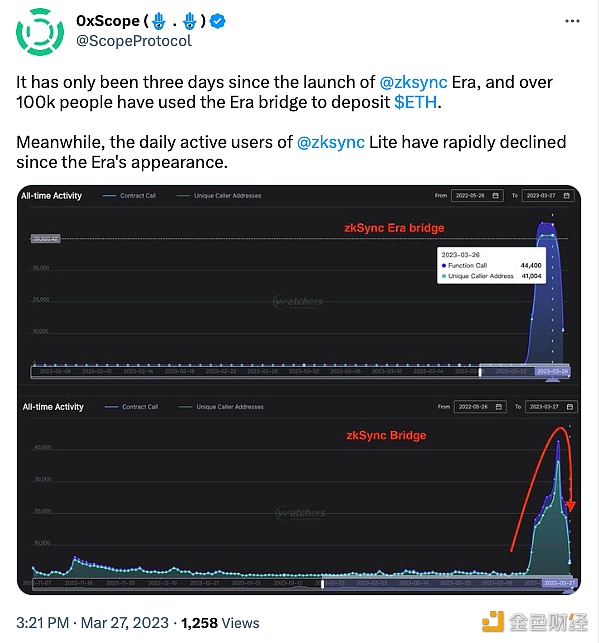Click the watchers watermark in top chart
Viewport: 599px width, 643px height.
tap(298, 302)
